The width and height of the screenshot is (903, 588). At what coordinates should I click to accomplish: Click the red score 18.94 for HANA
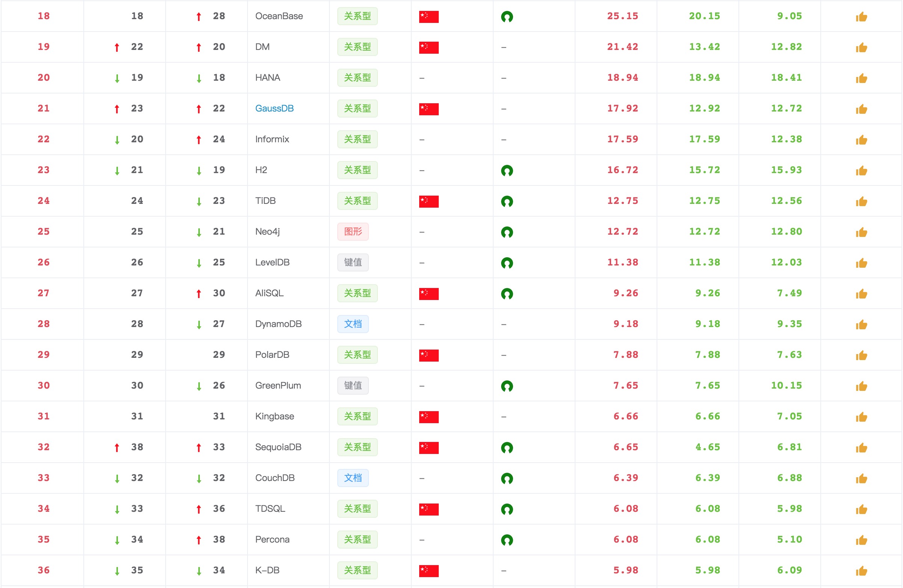622,78
